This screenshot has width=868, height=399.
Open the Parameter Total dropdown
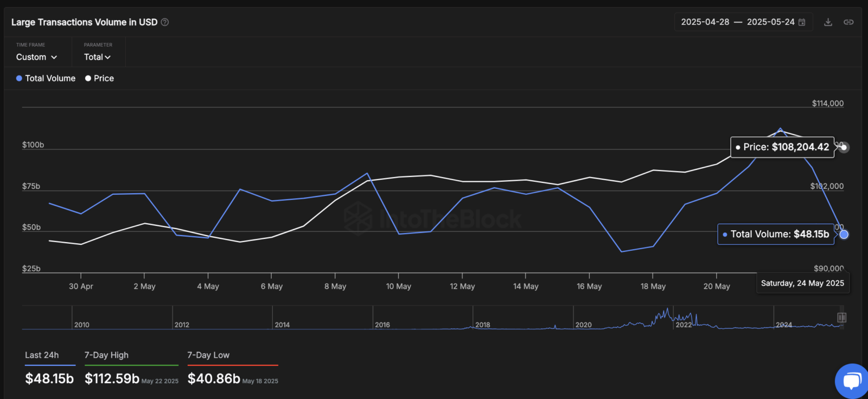click(97, 57)
